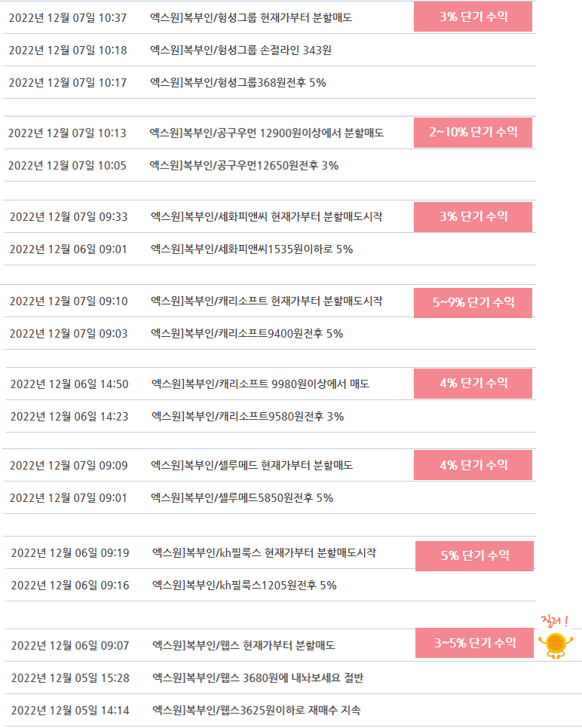The width and height of the screenshot is (582, 728).
Task: Open the 공구우먼 12900원이상에서 분할매도 message
Action: coord(267,133)
